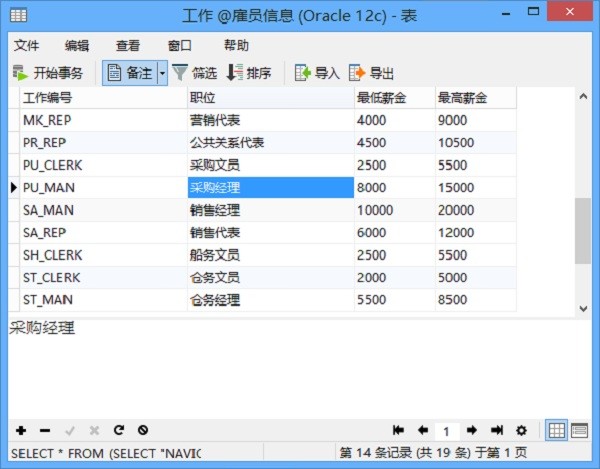This screenshot has width=600, height=469.
Task: Click the refresh icon in bottom bar
Action: [x=118, y=430]
